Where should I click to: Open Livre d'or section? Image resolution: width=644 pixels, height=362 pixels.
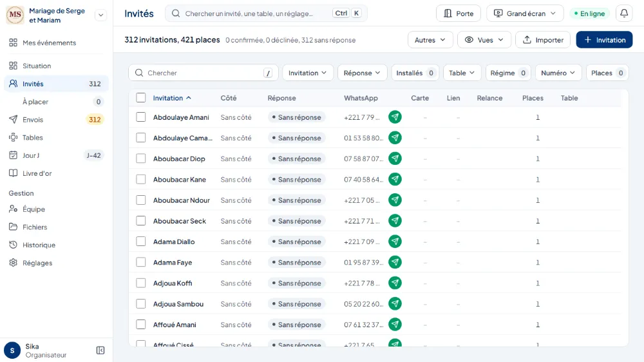coord(56,173)
